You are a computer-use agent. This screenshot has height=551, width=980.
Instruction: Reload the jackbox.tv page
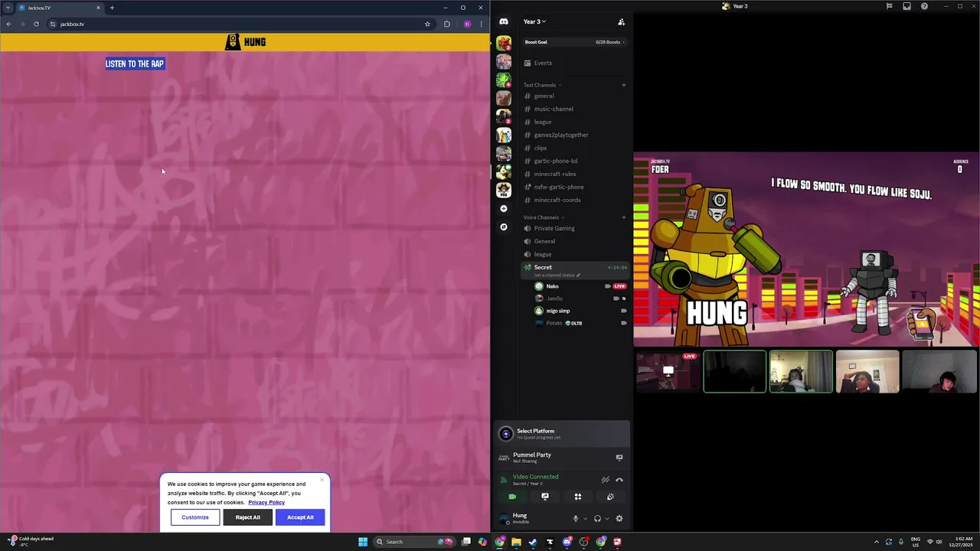point(36,24)
